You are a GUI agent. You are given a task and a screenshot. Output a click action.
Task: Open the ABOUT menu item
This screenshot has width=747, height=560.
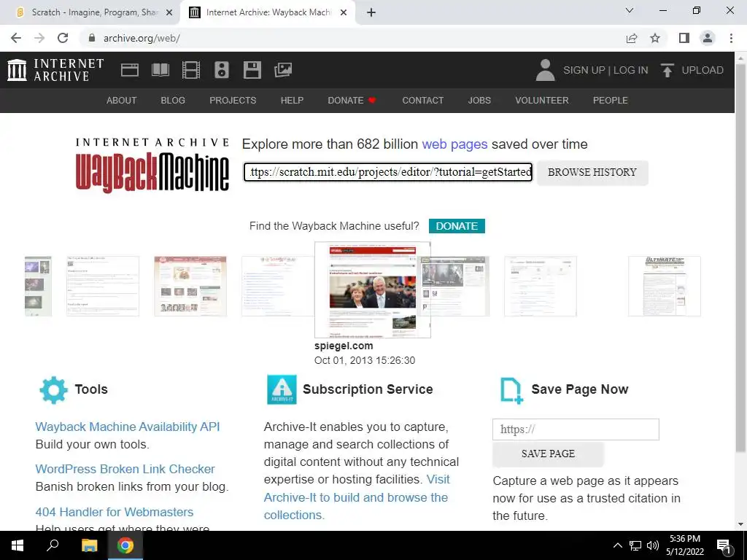tap(122, 101)
